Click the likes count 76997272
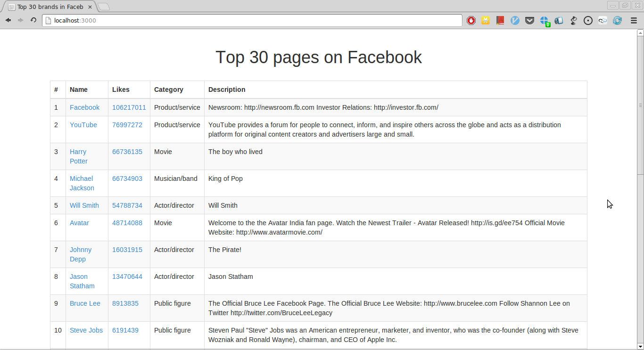 point(127,125)
